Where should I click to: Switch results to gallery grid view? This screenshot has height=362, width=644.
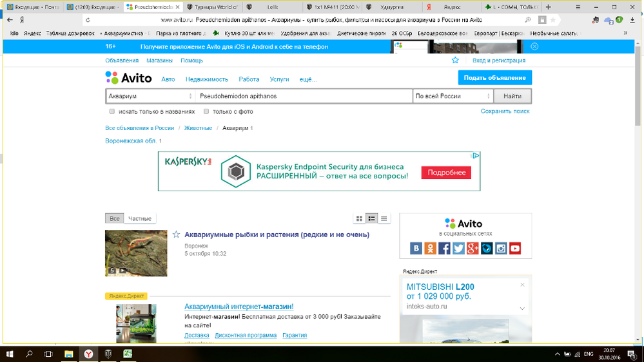pyautogui.click(x=359, y=218)
